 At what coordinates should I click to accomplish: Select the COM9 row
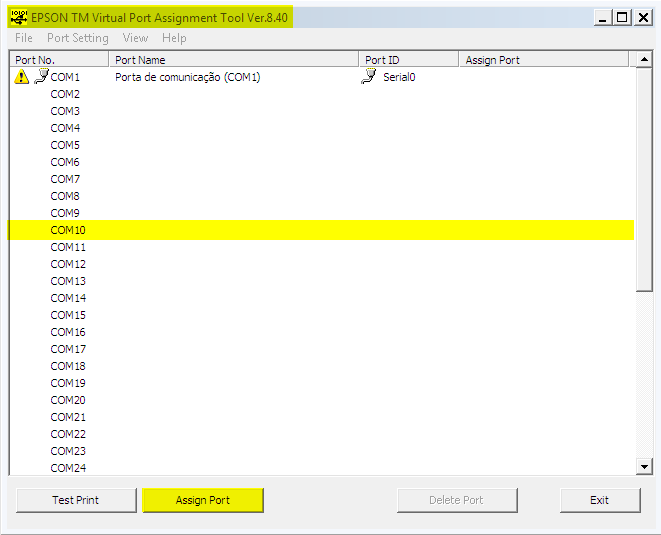[x=322, y=213]
